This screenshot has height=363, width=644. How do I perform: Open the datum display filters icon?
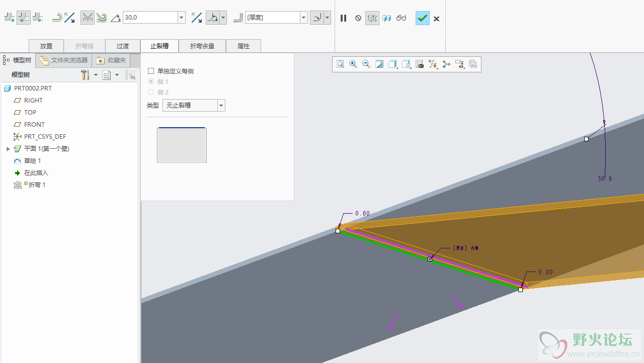click(433, 64)
